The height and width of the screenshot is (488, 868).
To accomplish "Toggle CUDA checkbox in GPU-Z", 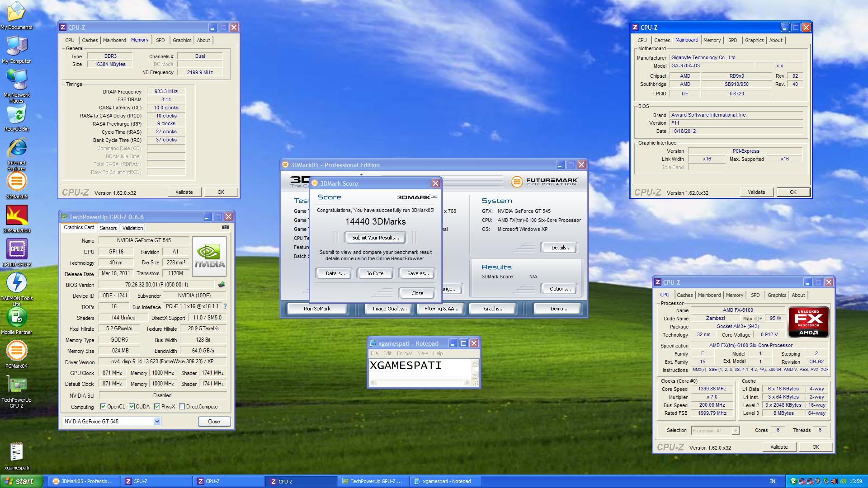I will (x=132, y=407).
